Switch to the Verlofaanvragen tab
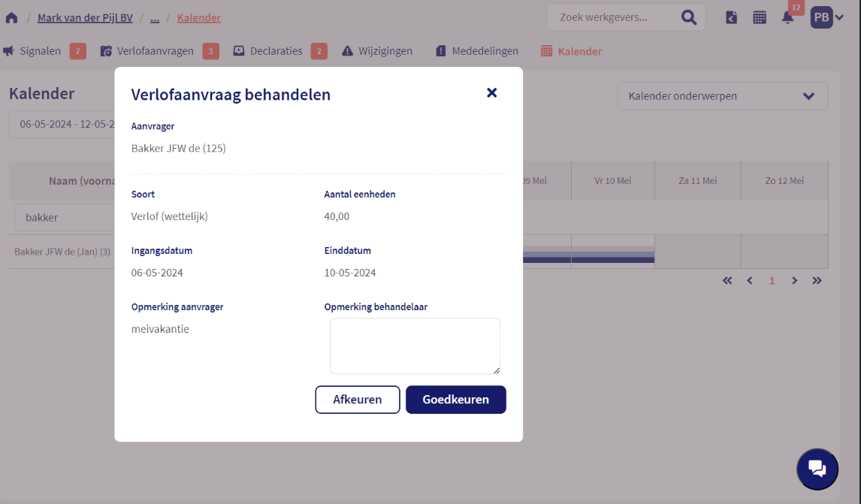Screen dimensions: 861x504 coord(154,51)
